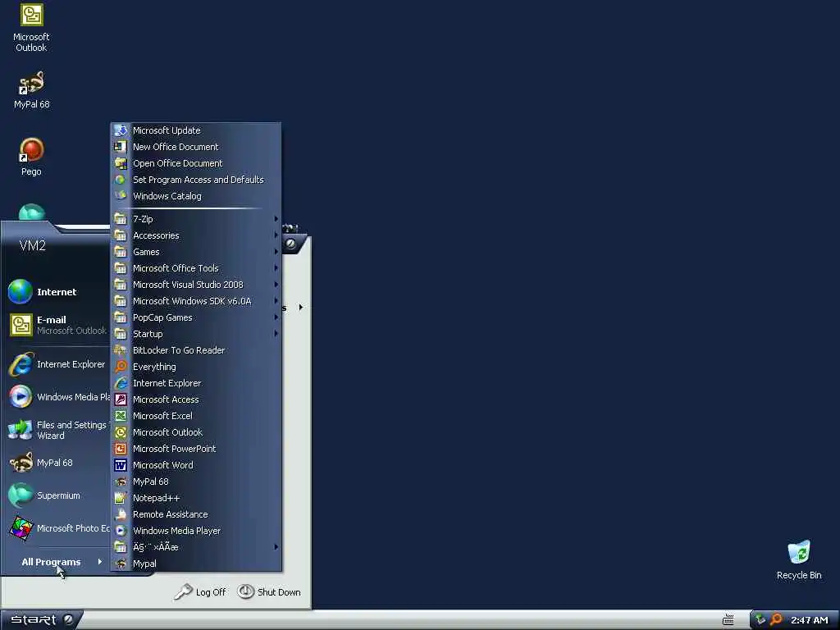Expand Microsoft Visual Studio 2008 submenu
This screenshot has width=840, height=630.
pyautogui.click(x=276, y=285)
